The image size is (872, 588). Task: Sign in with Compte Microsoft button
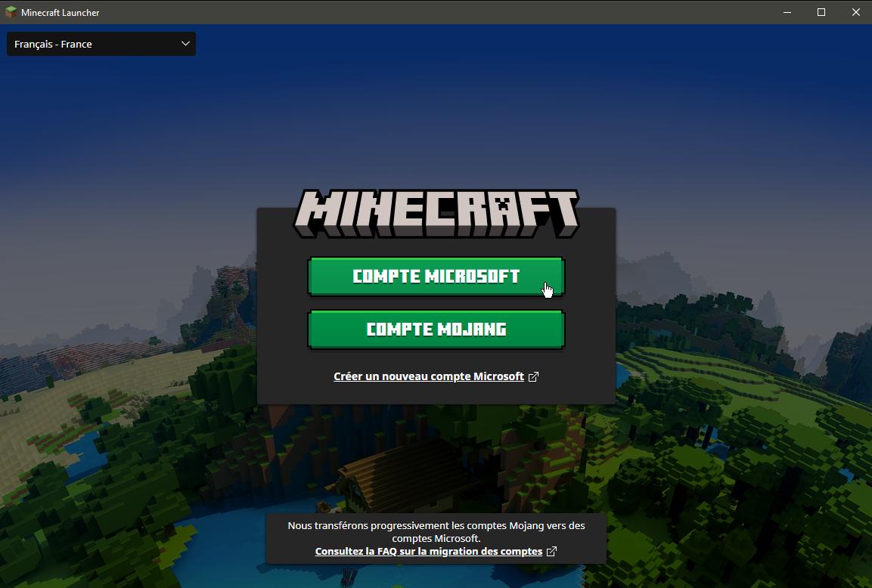coord(436,276)
